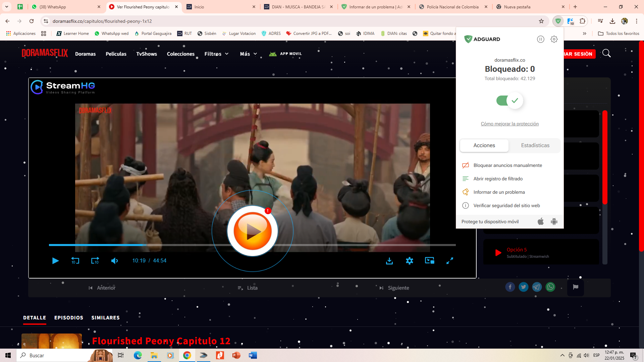Select the rewind 10 seconds control
This screenshot has height=362, width=644.
[x=75, y=260]
